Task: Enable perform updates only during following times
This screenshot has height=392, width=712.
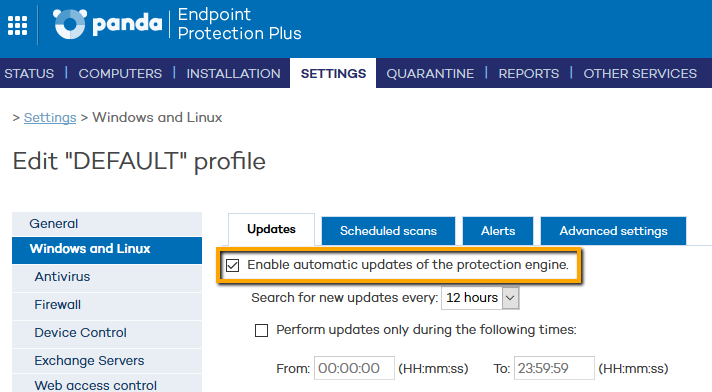Action: click(262, 330)
